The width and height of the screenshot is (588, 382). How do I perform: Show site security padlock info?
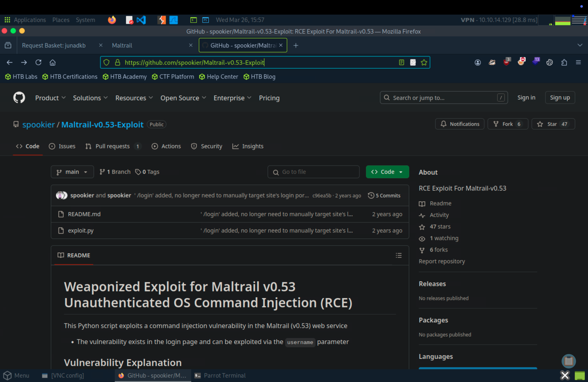[x=118, y=62]
